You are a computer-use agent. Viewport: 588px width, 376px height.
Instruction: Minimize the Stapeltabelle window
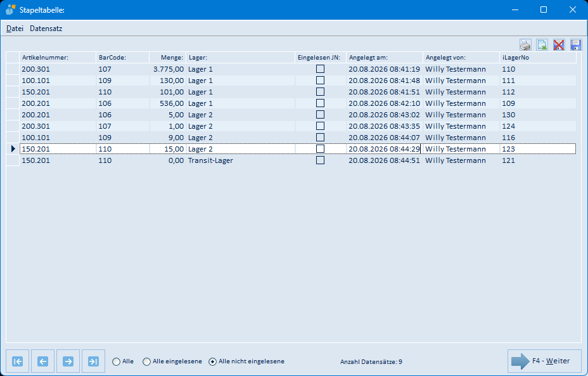click(515, 10)
